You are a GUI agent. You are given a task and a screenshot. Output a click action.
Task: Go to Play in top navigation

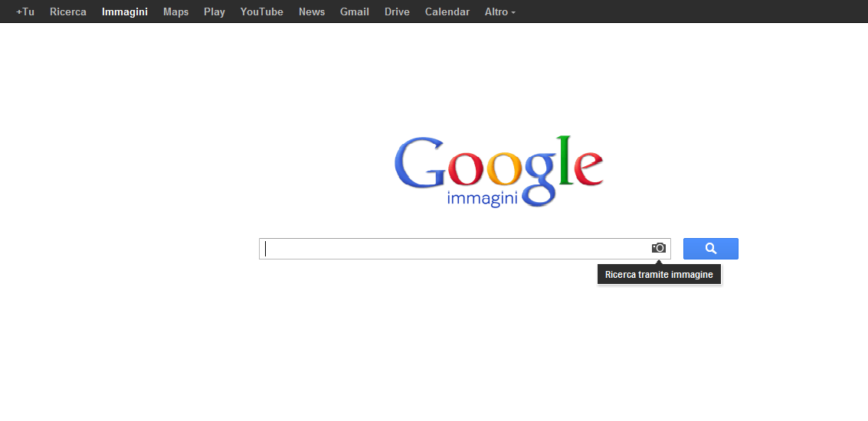click(x=215, y=11)
